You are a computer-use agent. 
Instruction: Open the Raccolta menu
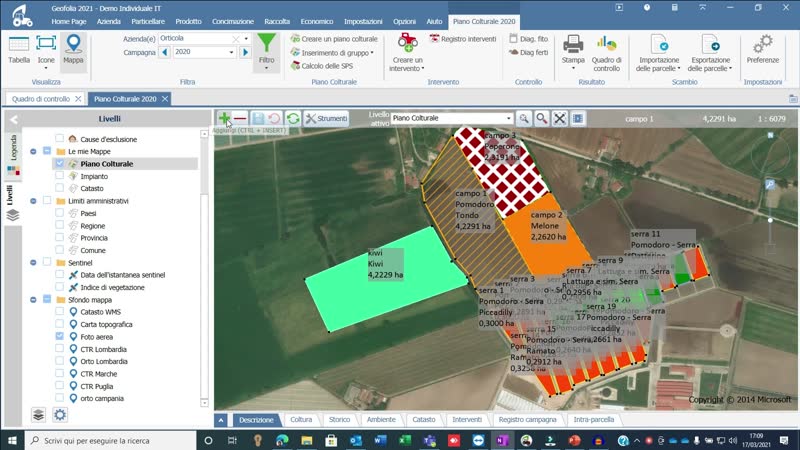tap(277, 21)
